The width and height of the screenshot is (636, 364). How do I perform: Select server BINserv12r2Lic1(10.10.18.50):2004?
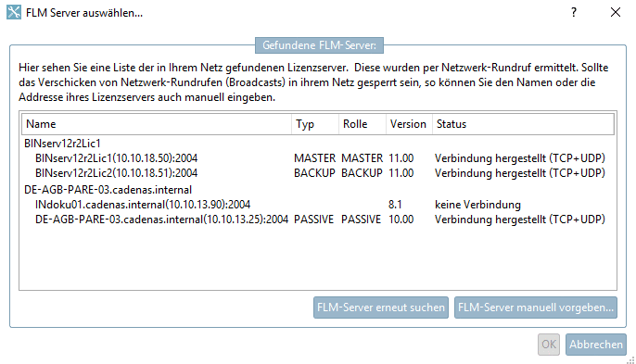pos(117,158)
